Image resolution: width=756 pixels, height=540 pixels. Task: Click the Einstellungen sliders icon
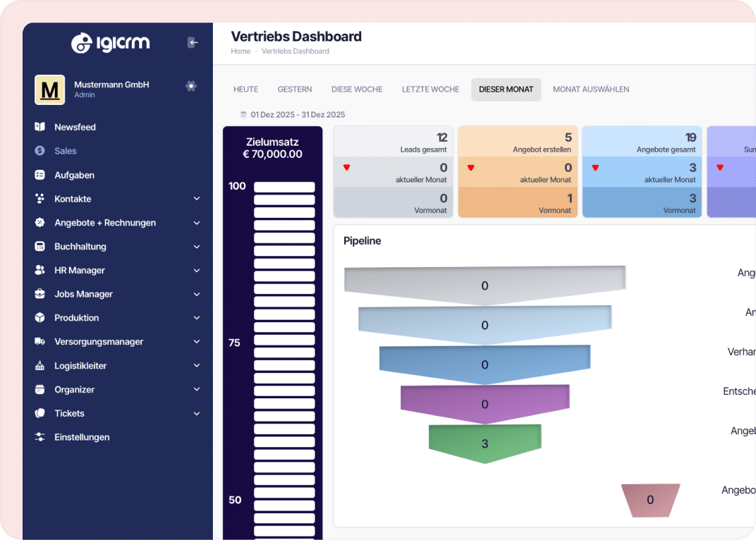[40, 437]
